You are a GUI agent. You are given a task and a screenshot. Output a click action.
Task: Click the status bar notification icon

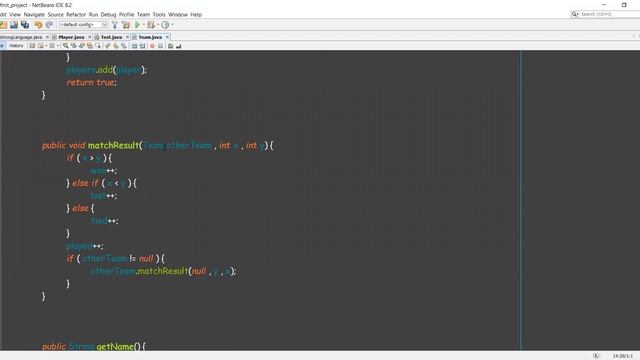[596, 356]
